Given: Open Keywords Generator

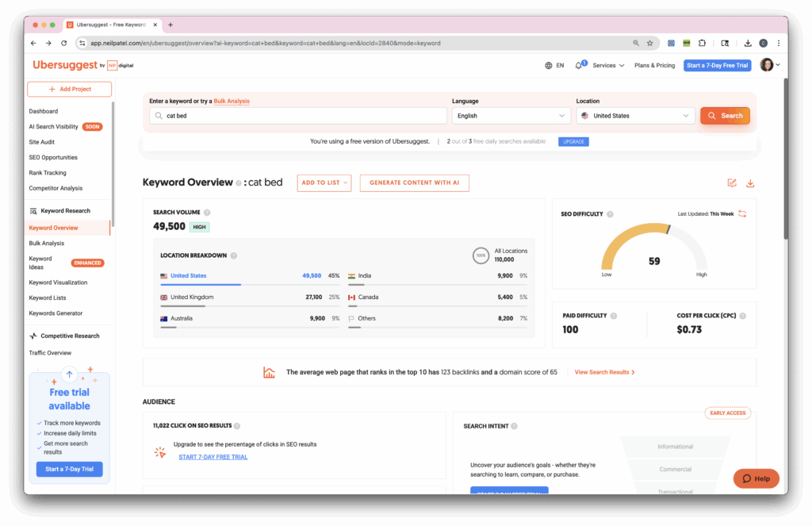Looking at the screenshot, I should click(56, 313).
